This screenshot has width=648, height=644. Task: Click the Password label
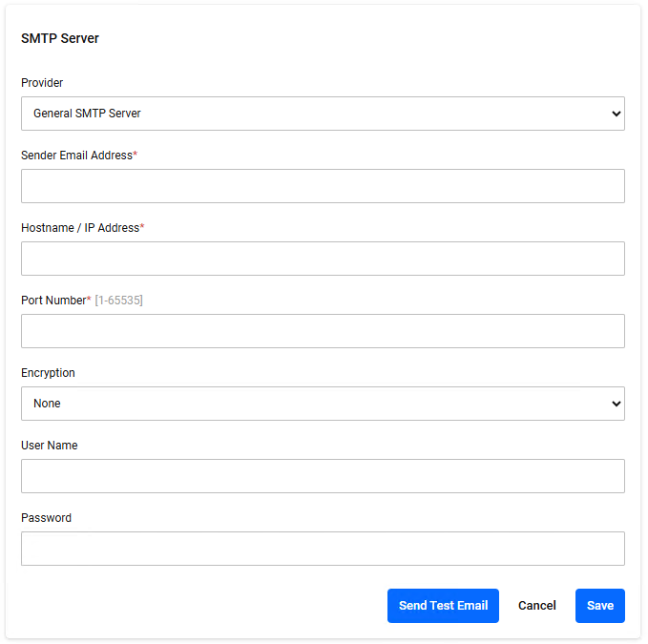click(46, 518)
